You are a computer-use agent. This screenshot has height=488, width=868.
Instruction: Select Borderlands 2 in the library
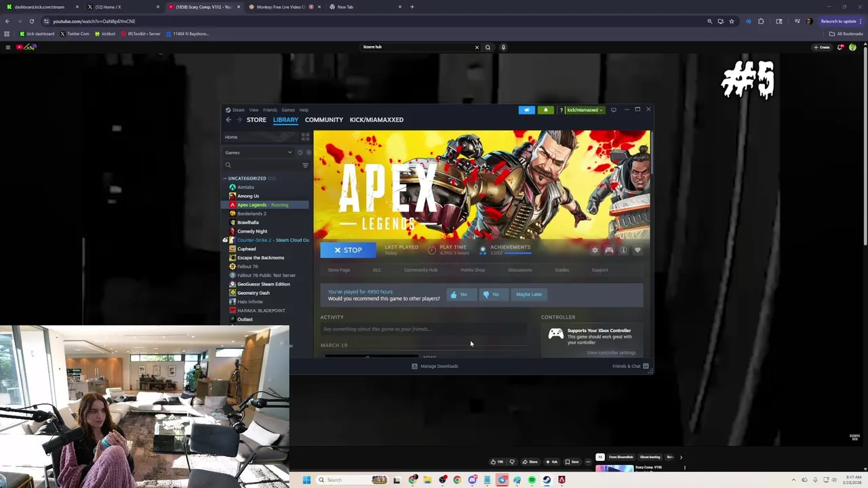point(252,213)
